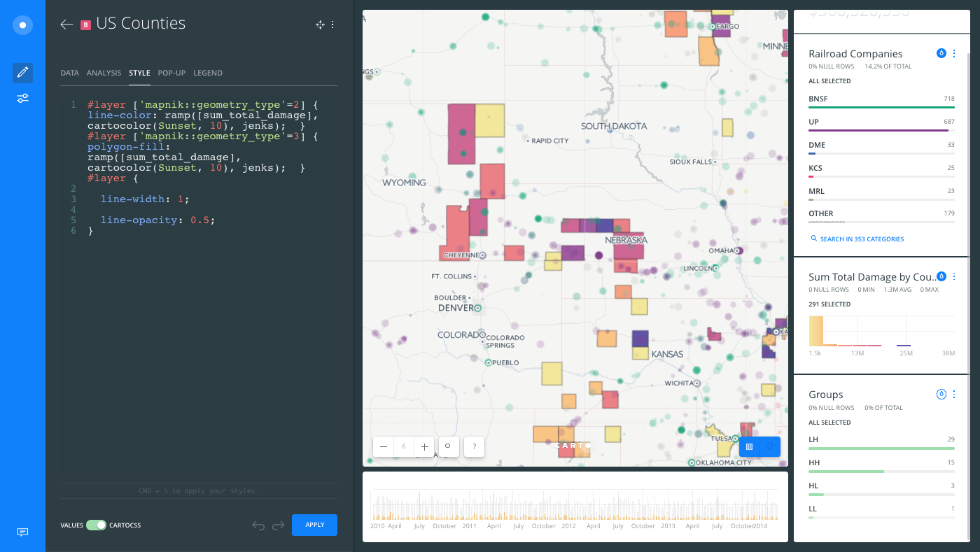Open Railroad Companies widget options menu

953,53
